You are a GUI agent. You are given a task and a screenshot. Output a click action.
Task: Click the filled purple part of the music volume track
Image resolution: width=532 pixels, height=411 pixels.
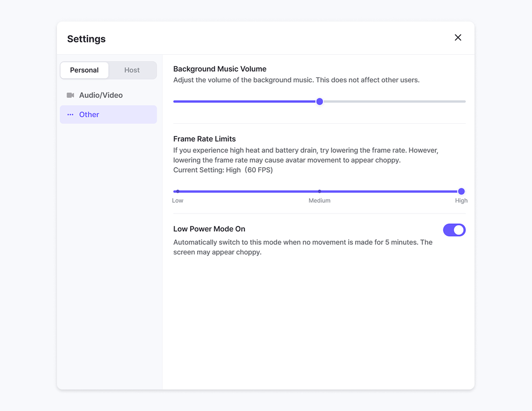[x=242, y=102]
